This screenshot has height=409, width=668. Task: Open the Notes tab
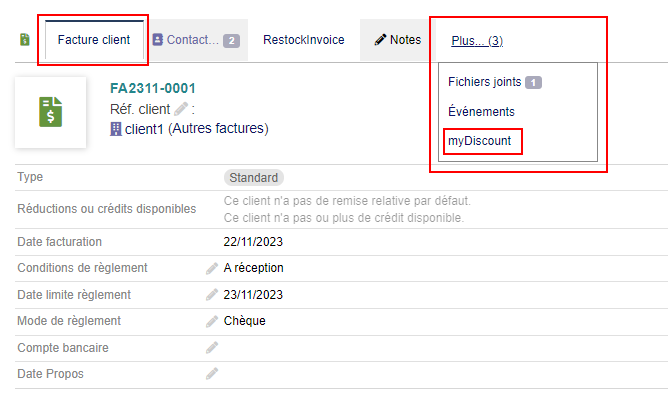397,40
